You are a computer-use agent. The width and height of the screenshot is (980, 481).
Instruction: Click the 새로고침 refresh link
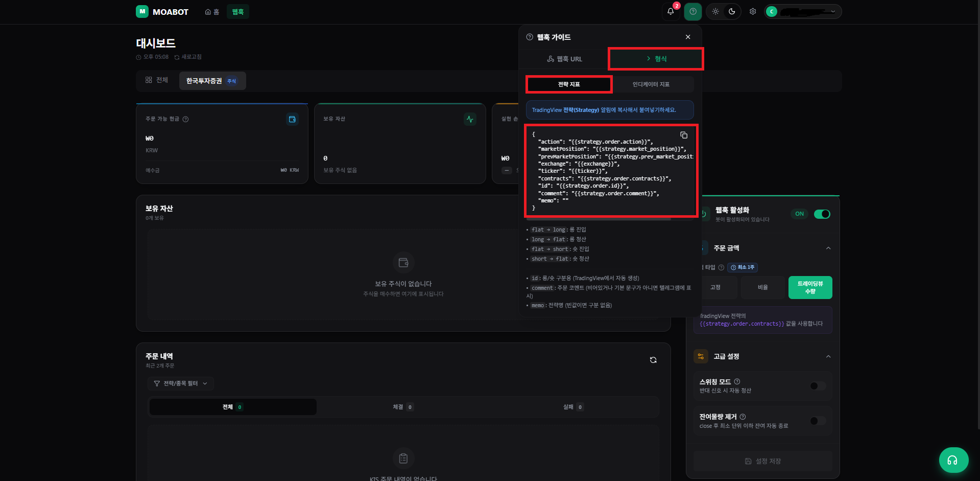(x=188, y=57)
